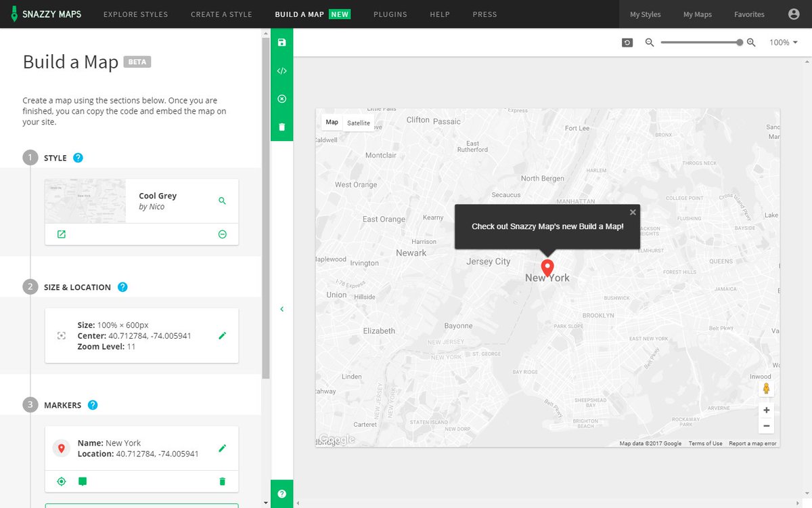Viewport: 812px width, 508px height.
Task: Click the preview zoom slider handle
Action: (740, 43)
